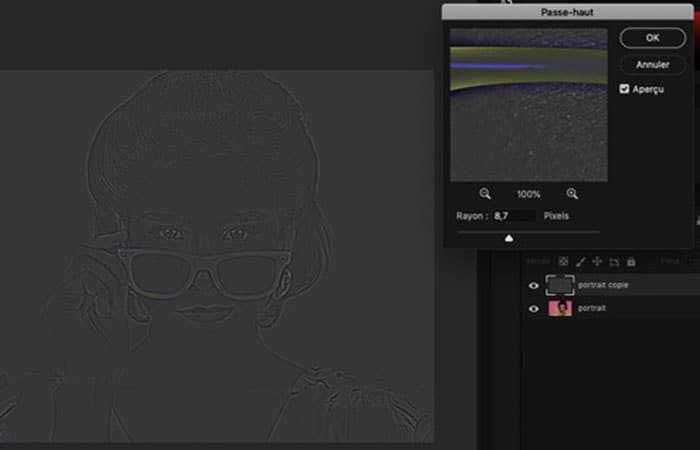Cancel the filter with Annuler button
Image resolution: width=700 pixels, height=450 pixels.
pos(652,65)
